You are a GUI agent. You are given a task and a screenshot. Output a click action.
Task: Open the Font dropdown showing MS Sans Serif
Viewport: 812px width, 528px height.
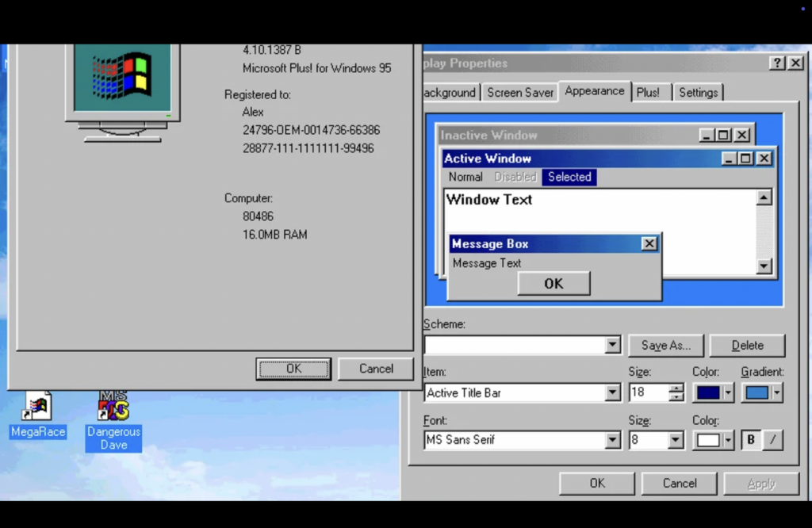(613, 440)
